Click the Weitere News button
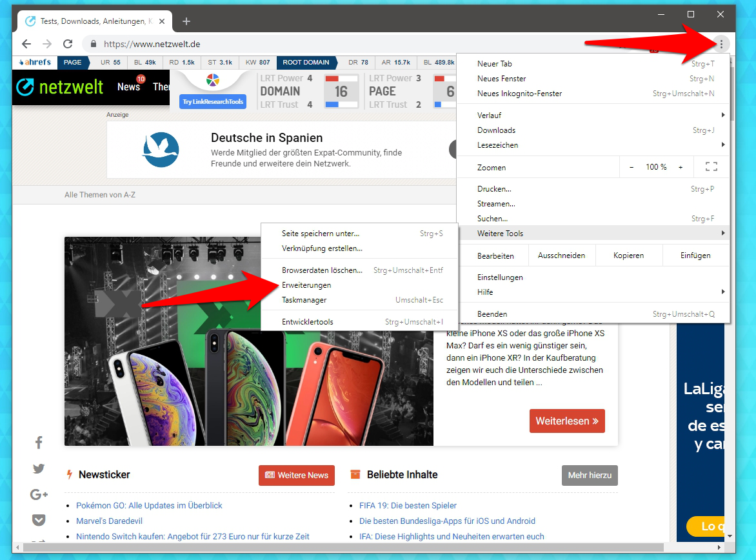Viewport: 756px width, 560px height. tap(297, 475)
